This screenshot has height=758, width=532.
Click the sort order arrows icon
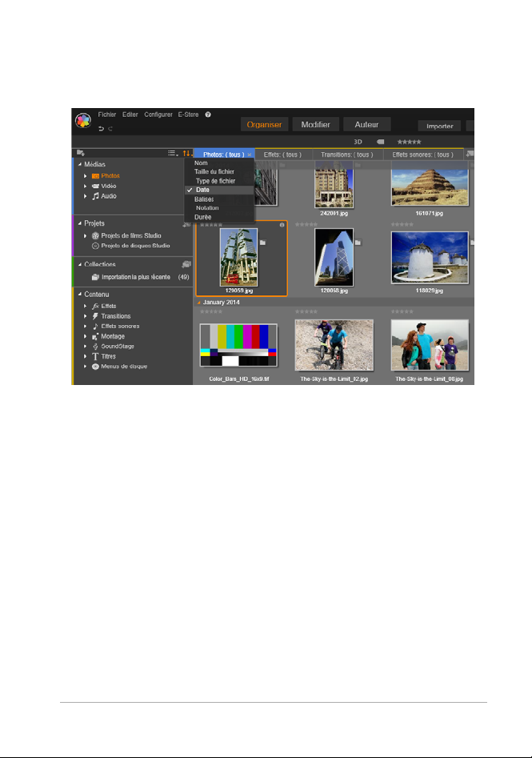point(186,153)
